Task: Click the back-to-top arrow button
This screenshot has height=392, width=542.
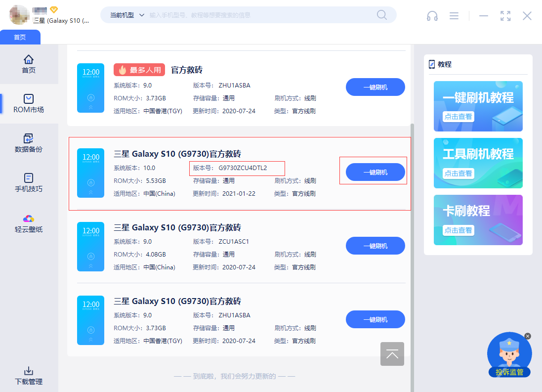Action: [392, 354]
